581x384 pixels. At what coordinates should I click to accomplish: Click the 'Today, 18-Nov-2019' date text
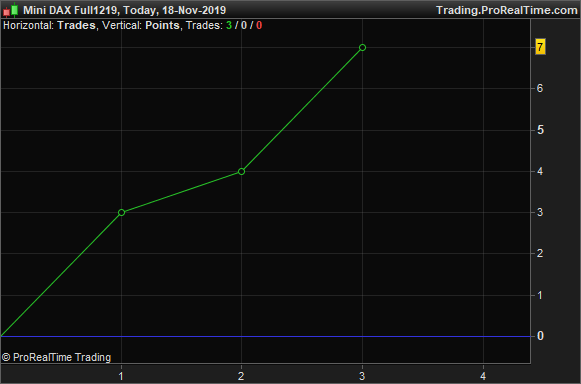point(175,10)
